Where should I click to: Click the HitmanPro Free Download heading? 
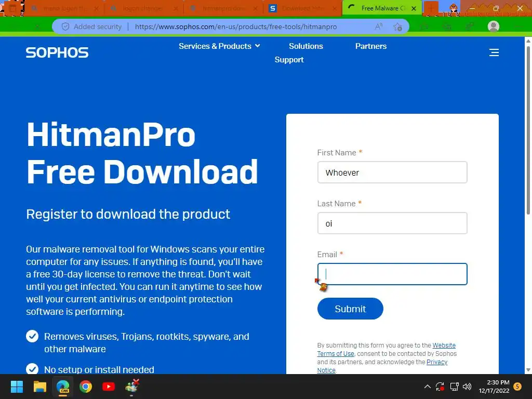(x=142, y=153)
